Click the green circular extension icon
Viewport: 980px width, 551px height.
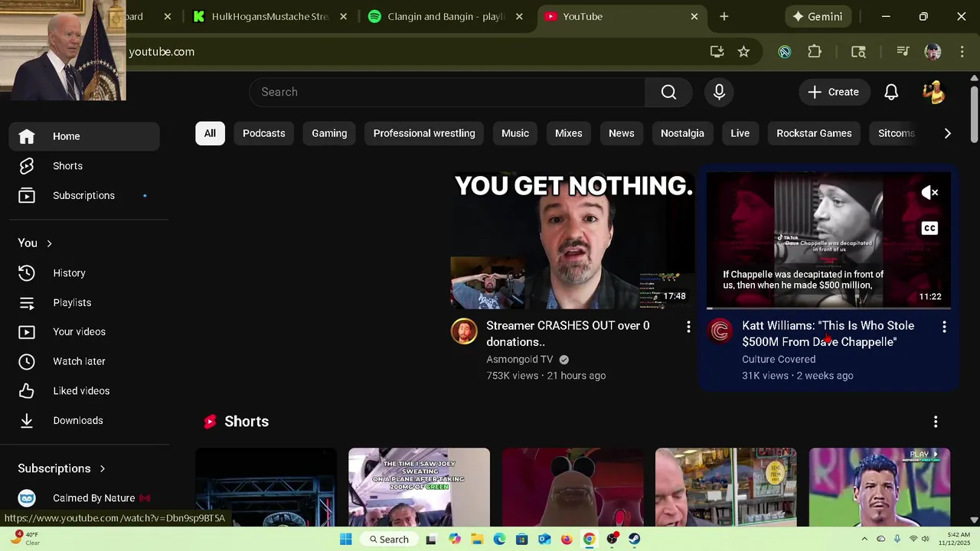pyautogui.click(x=785, y=51)
